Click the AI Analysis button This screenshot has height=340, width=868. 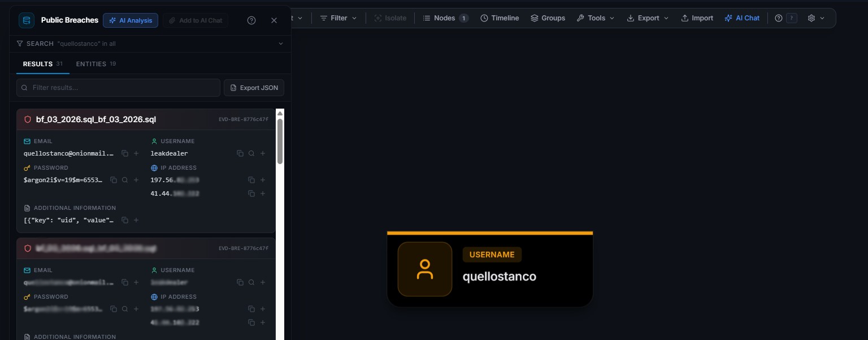click(131, 20)
